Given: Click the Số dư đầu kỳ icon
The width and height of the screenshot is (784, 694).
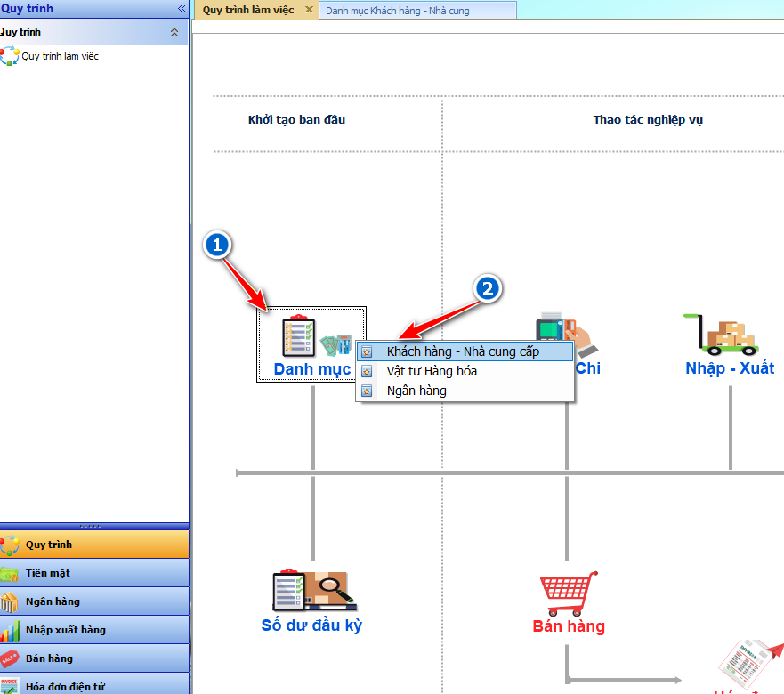Looking at the screenshot, I should (x=311, y=589).
